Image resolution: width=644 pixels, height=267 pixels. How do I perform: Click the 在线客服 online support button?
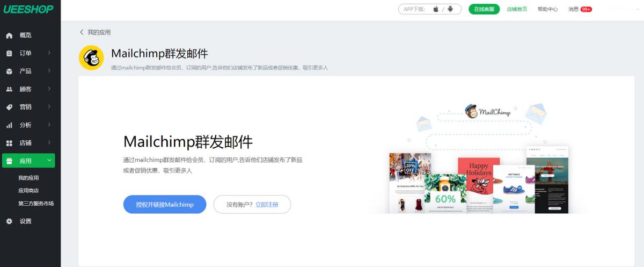[x=484, y=9]
